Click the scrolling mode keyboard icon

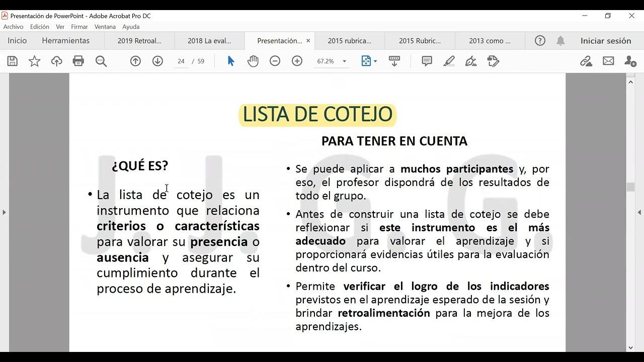pyautogui.click(x=394, y=61)
